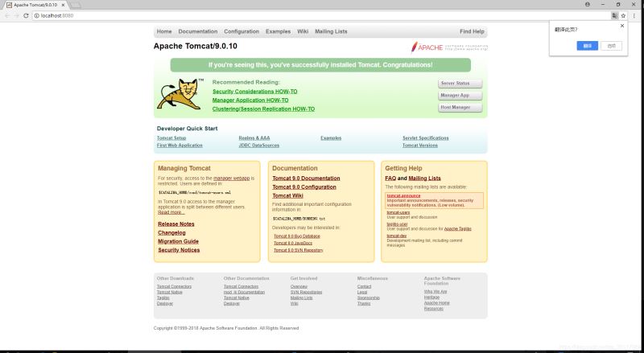Click FAQ link under Getting Help
This screenshot has width=644, height=353.
point(390,179)
